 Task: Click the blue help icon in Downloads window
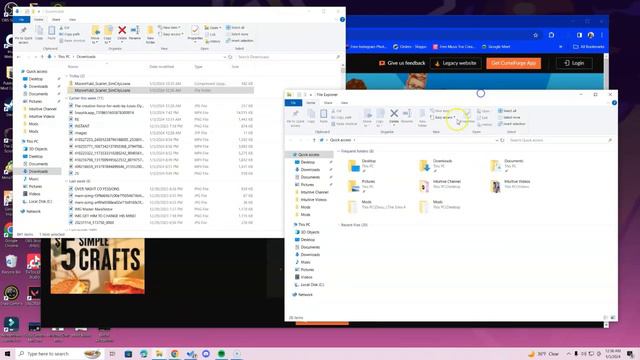click(x=342, y=19)
